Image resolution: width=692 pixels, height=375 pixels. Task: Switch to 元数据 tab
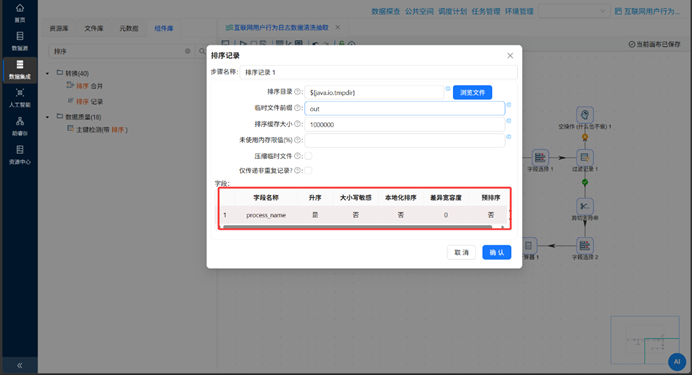tap(128, 28)
